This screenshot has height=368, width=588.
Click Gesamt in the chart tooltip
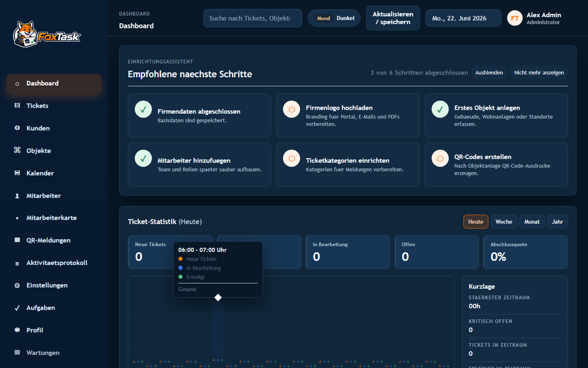click(187, 289)
